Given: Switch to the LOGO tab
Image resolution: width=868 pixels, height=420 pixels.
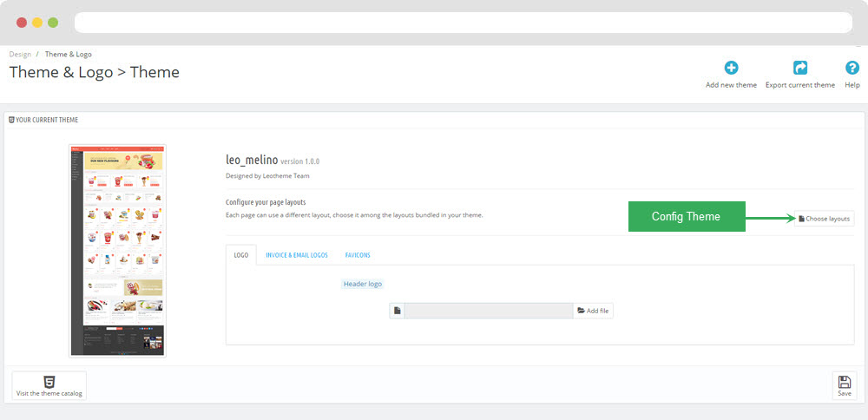Looking at the screenshot, I should [x=240, y=256].
